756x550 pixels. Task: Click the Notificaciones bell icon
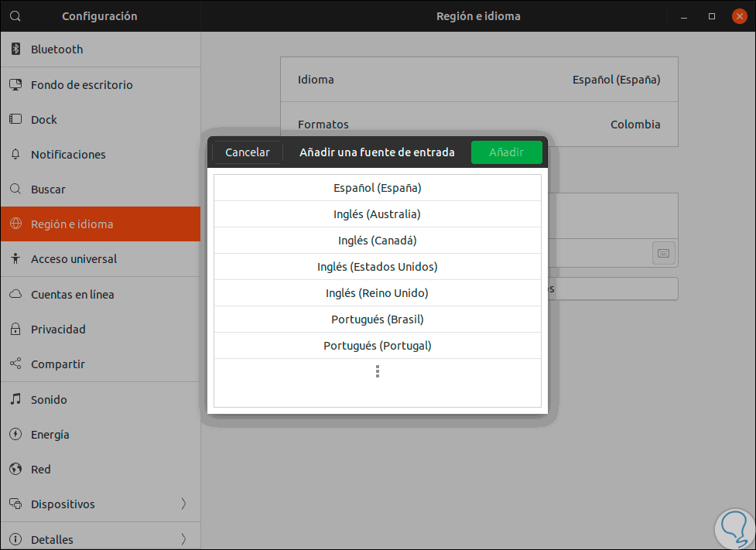pos(15,155)
